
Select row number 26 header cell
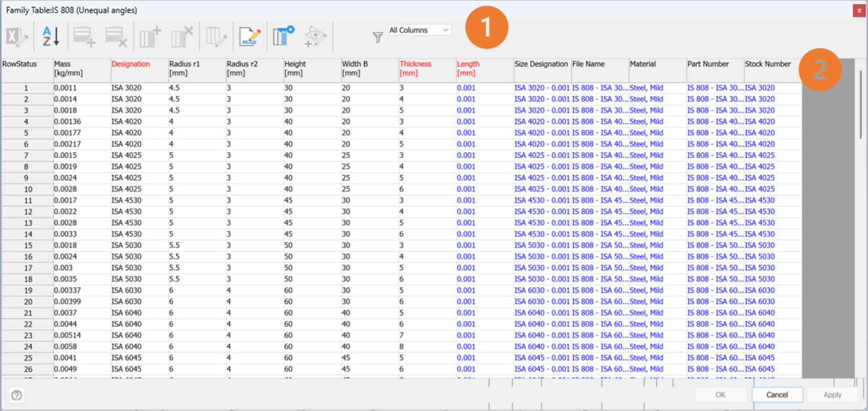tap(27, 369)
